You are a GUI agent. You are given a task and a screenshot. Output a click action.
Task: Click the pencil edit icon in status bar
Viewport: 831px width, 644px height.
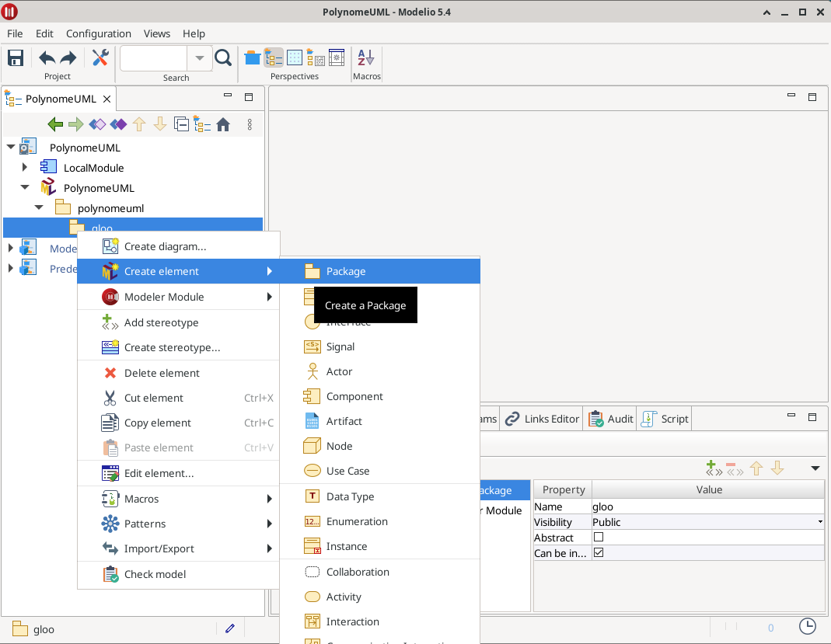point(230,628)
